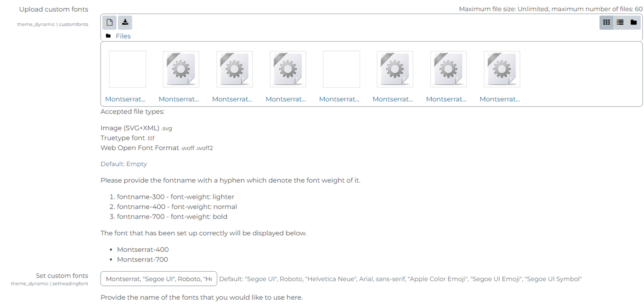This screenshot has width=644, height=305.
Task: Click the small folder icon beside Files
Action: pyautogui.click(x=109, y=36)
